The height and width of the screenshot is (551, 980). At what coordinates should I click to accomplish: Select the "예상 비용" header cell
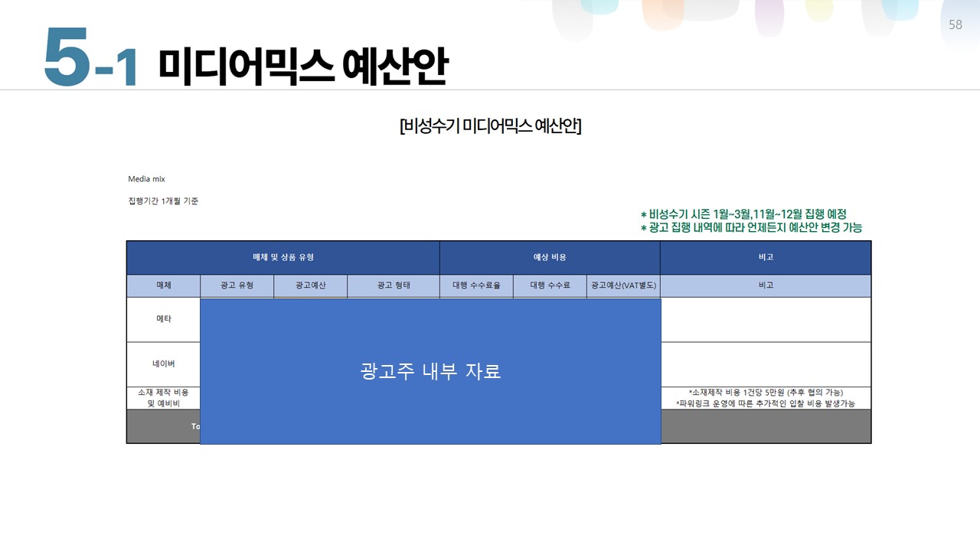(x=550, y=258)
